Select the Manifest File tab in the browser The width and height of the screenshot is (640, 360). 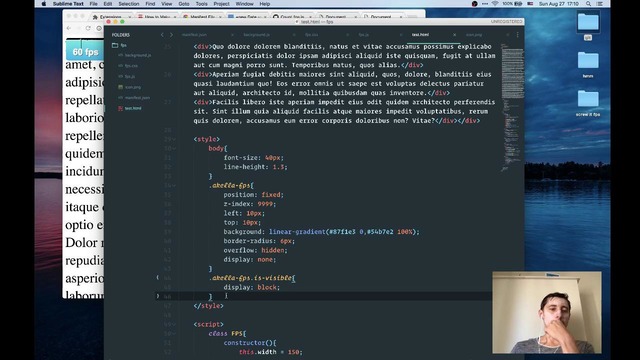202,17
